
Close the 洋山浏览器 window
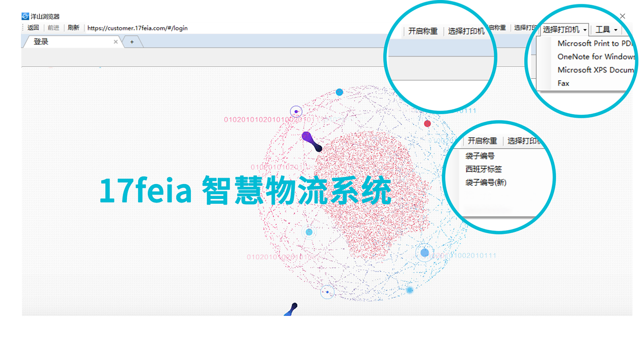pos(622,16)
